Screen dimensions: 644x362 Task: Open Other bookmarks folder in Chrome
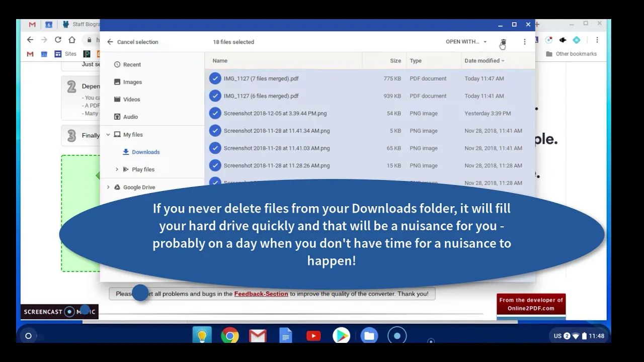click(571, 54)
